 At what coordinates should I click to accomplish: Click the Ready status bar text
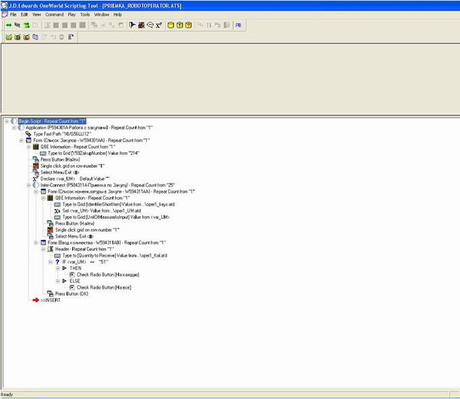click(7, 395)
